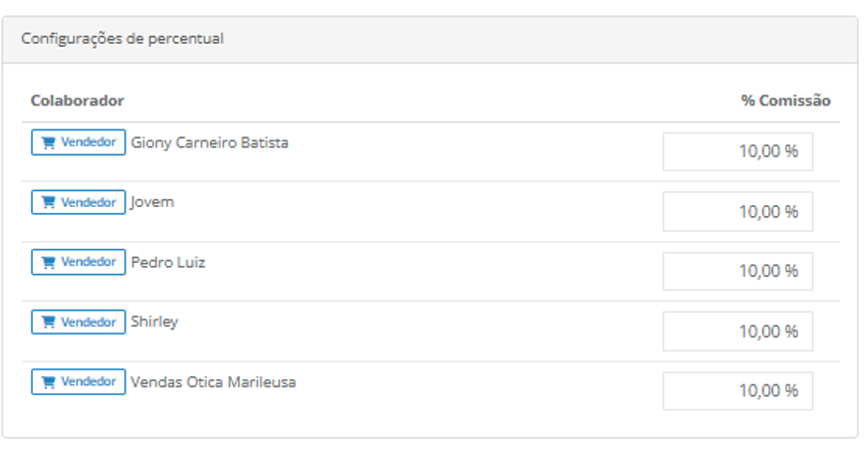Click commission input for Vendas Otica Marileusa
The height and width of the screenshot is (465, 868).
click(738, 391)
